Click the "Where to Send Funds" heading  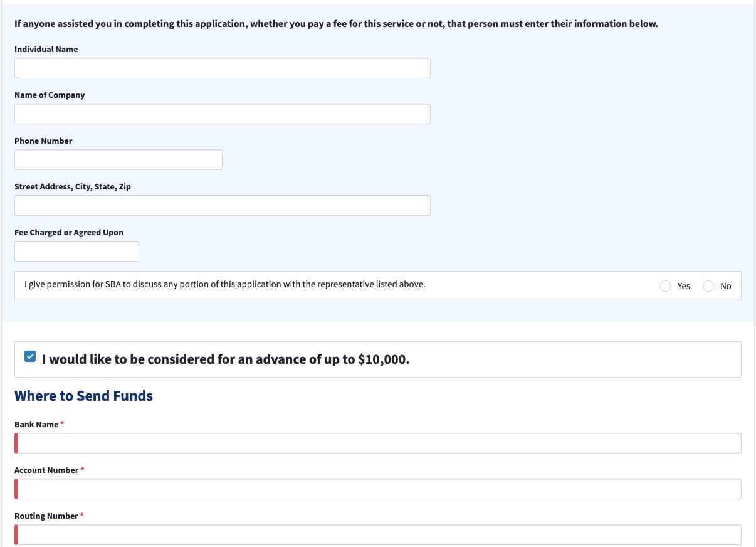pos(83,396)
